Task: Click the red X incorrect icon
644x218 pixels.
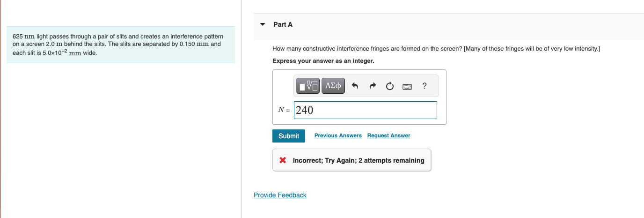Action: (x=283, y=160)
